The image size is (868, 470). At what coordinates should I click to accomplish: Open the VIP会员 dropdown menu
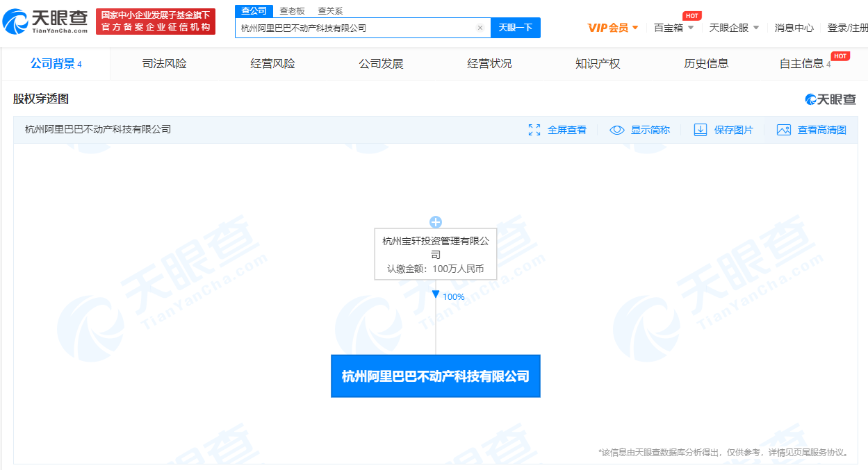pos(612,28)
